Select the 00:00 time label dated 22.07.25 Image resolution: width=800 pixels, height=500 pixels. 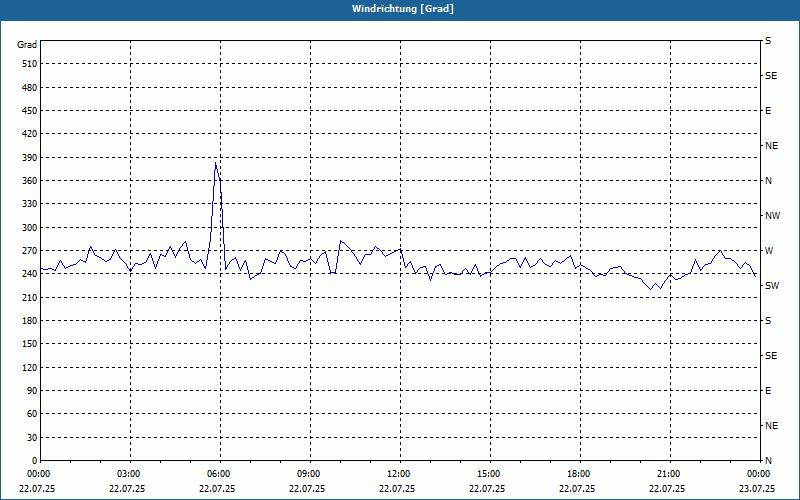coord(38,474)
